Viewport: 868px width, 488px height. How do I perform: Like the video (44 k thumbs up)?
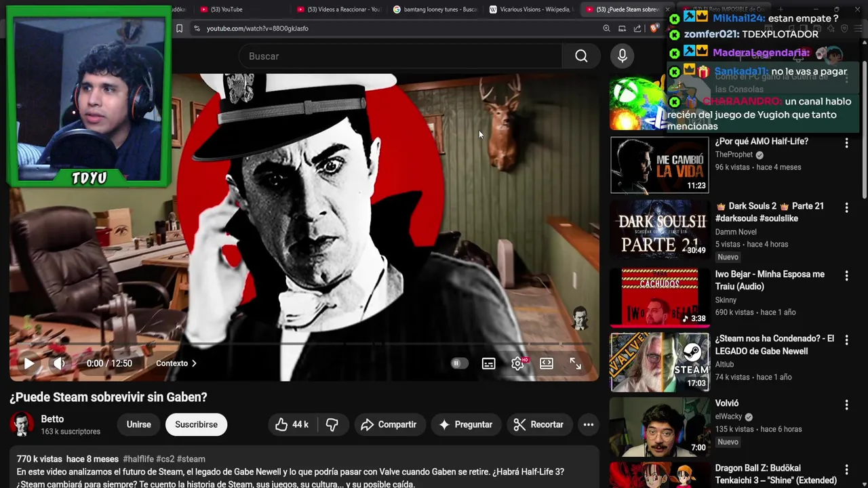pyautogui.click(x=292, y=424)
